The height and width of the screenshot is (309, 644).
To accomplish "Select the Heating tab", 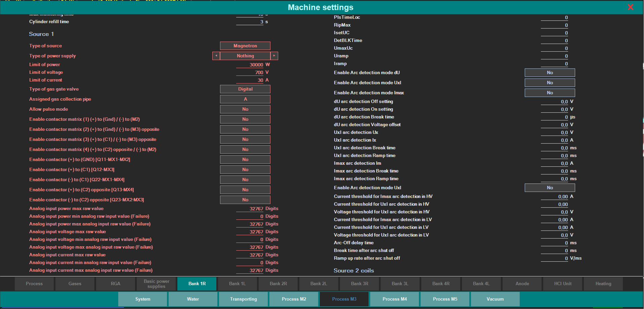I will tap(603, 284).
